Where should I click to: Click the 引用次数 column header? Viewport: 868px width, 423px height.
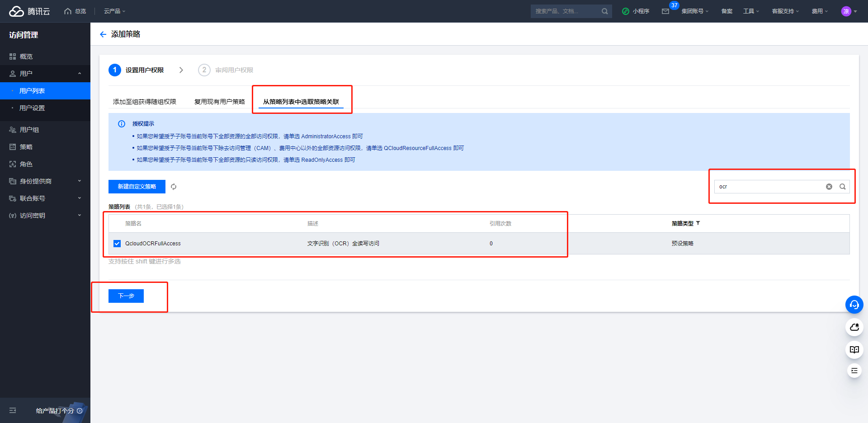(500, 224)
